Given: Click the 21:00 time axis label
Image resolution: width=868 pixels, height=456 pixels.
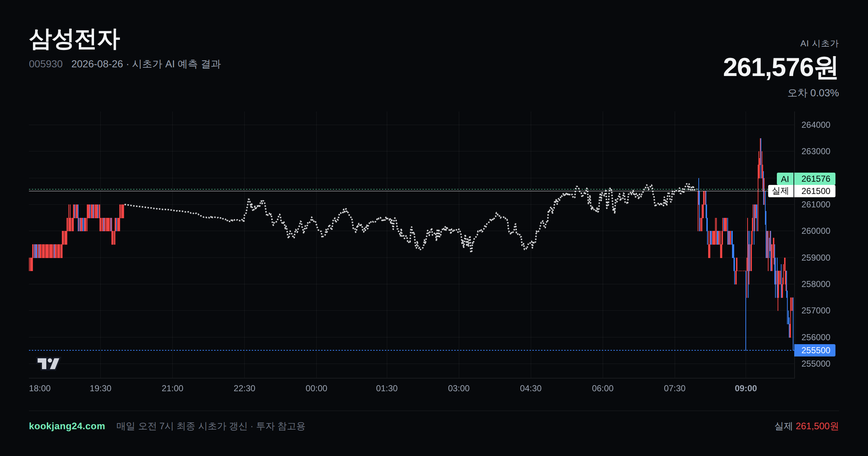Looking at the screenshot, I should (x=173, y=388).
